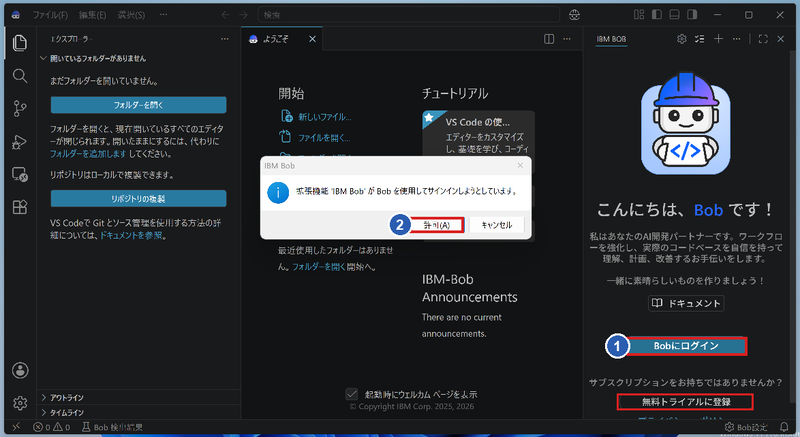
Task: Click the free trial registration button
Action: [685, 402]
